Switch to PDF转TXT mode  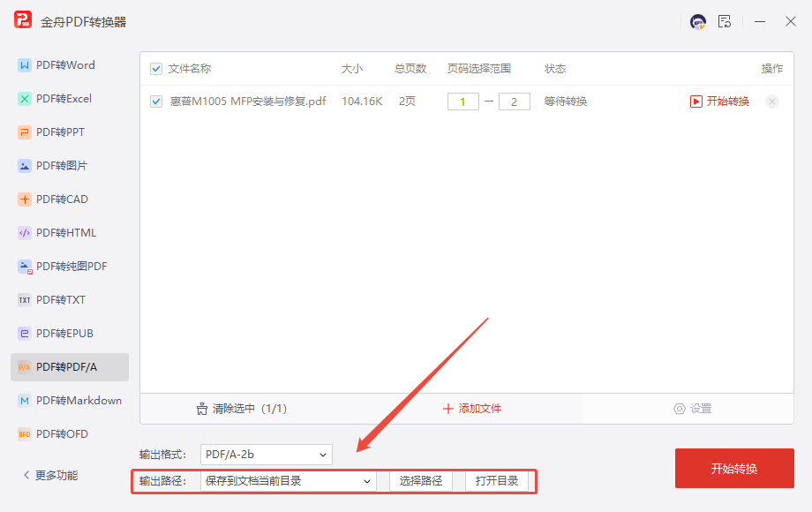coord(70,300)
